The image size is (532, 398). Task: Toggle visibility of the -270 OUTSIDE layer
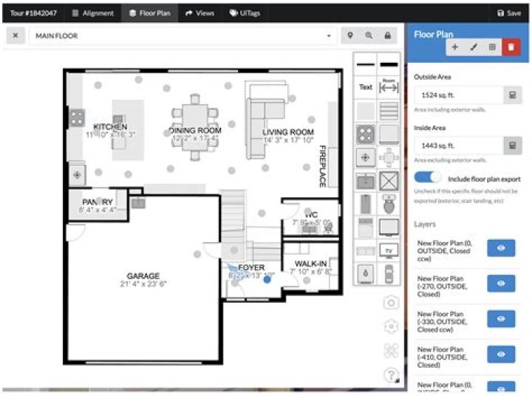(x=501, y=284)
